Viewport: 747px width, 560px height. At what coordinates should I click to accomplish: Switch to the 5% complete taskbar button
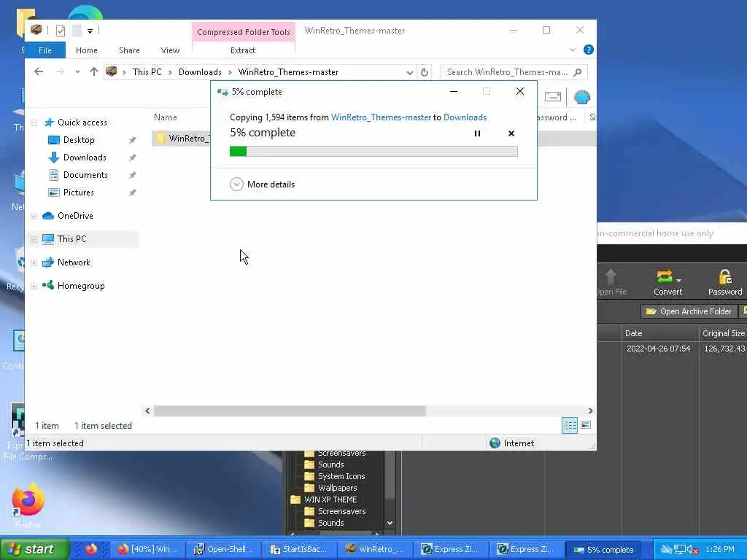pyautogui.click(x=603, y=550)
